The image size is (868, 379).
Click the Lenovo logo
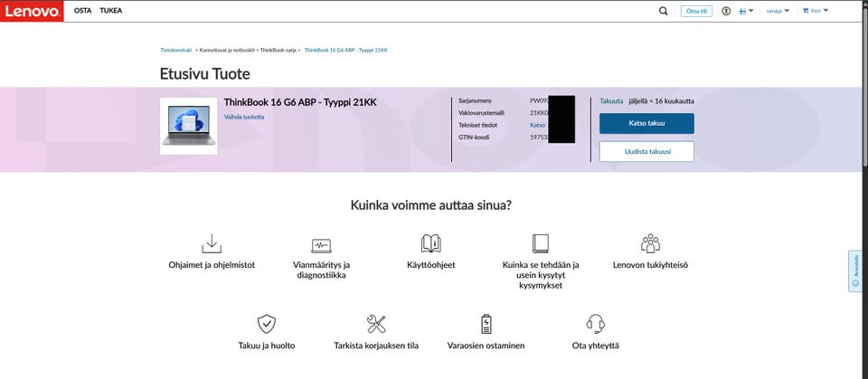coord(32,11)
